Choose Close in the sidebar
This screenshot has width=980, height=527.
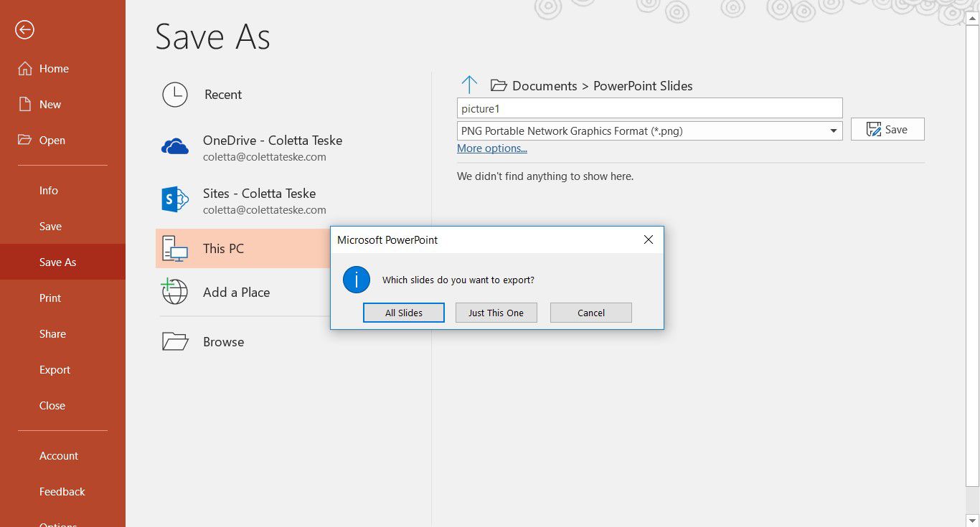click(x=52, y=406)
